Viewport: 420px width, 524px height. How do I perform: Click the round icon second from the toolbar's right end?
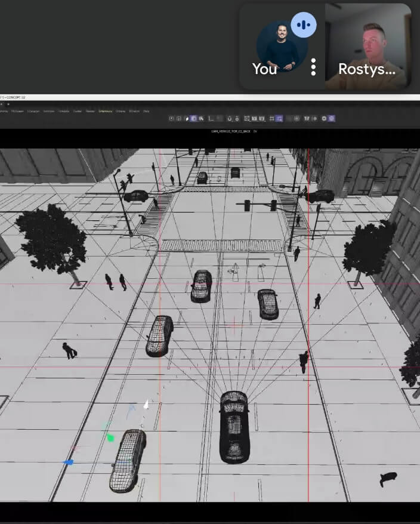[325, 119]
